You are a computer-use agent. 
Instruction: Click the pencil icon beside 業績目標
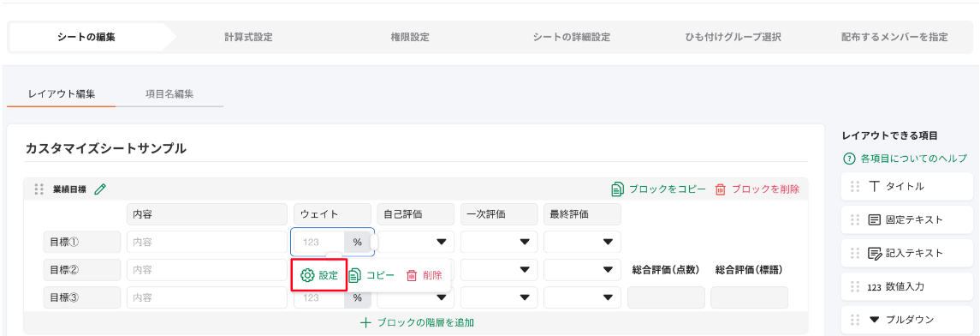[x=100, y=189]
